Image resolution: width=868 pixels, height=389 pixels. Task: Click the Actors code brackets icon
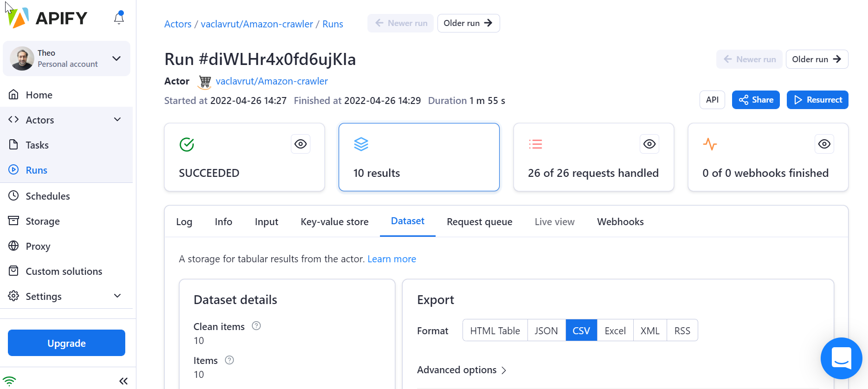click(x=14, y=120)
